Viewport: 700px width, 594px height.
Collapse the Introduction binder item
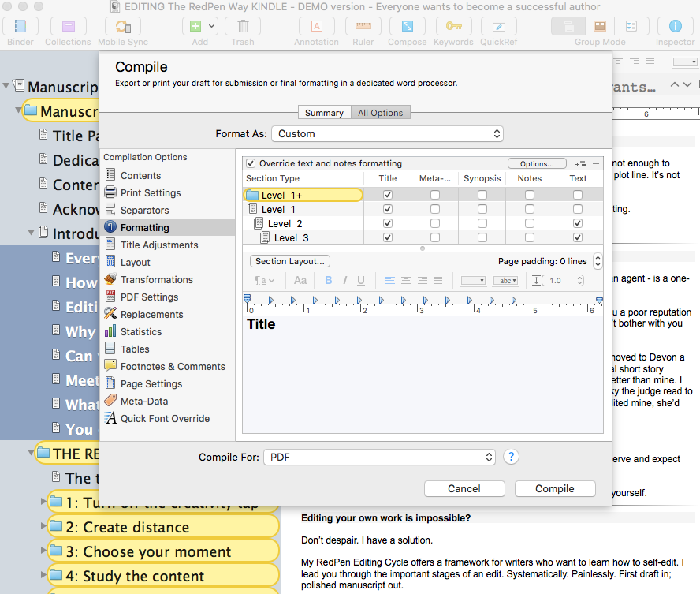click(x=31, y=233)
